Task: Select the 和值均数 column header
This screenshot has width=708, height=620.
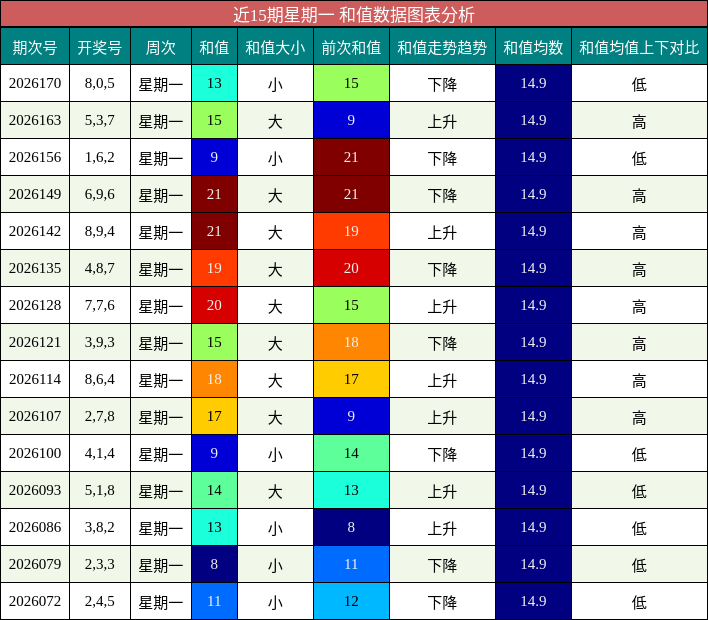Action: click(533, 47)
